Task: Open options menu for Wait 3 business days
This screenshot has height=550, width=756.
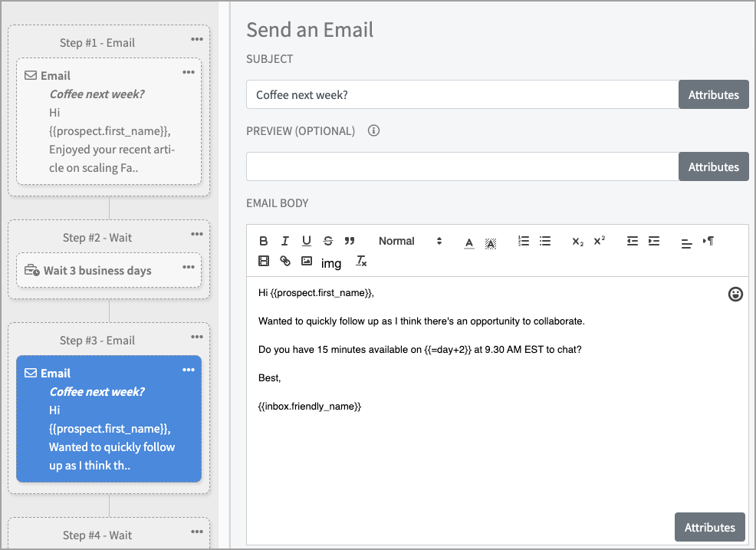Action: coord(189,267)
